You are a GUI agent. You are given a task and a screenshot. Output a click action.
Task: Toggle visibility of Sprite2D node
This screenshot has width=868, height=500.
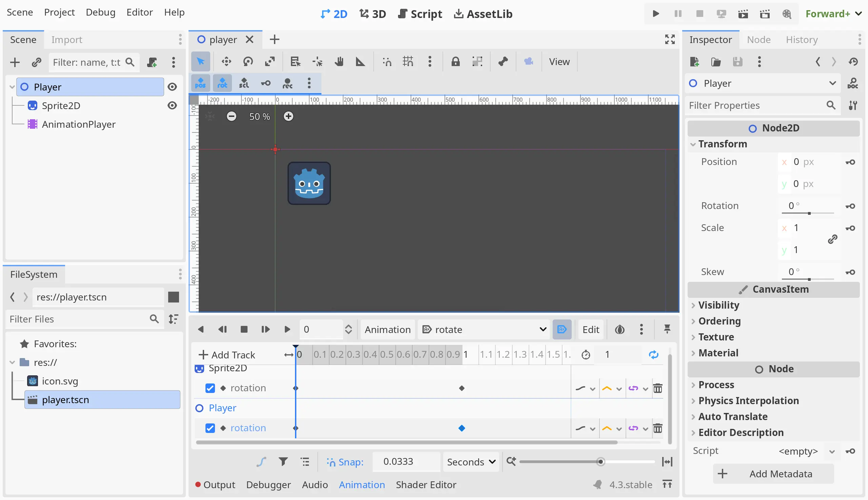tap(172, 105)
